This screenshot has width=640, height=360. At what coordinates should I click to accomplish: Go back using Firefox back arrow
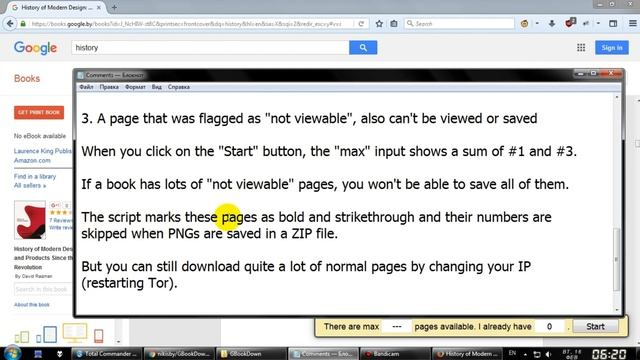pos(10,24)
